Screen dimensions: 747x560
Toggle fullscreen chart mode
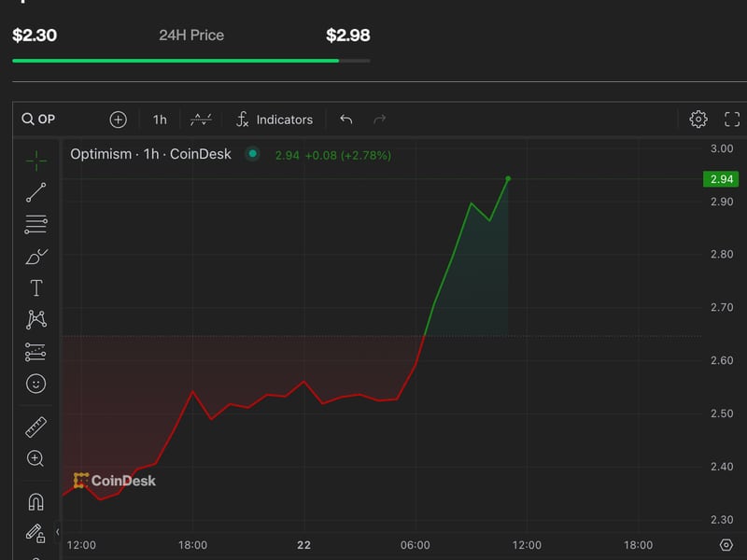(x=732, y=119)
